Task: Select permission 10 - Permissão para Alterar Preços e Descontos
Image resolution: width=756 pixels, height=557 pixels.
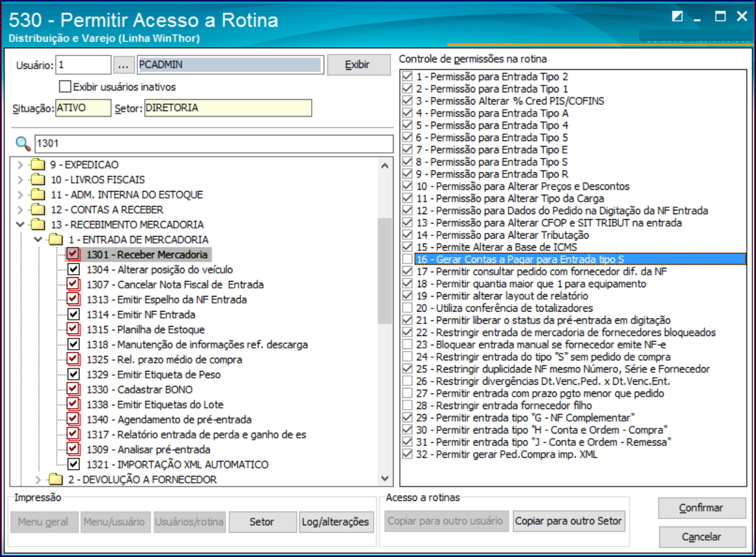Action: 523,186
